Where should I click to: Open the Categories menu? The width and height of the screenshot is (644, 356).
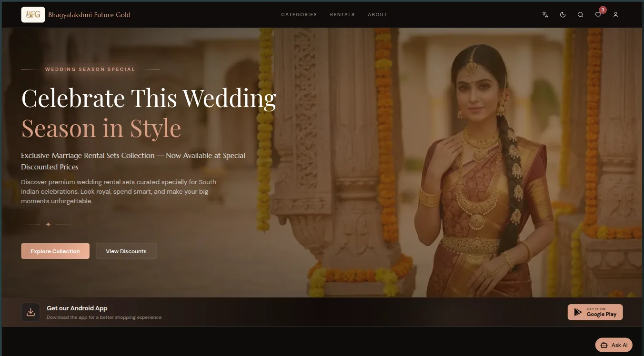299,15
